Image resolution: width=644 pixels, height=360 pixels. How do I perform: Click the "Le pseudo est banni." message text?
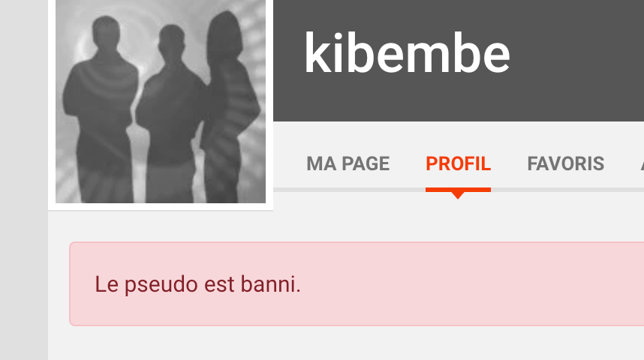(x=197, y=284)
